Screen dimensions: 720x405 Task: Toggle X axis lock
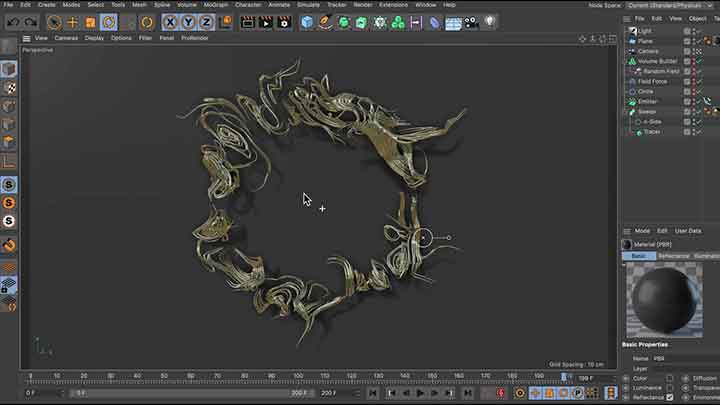coord(170,22)
